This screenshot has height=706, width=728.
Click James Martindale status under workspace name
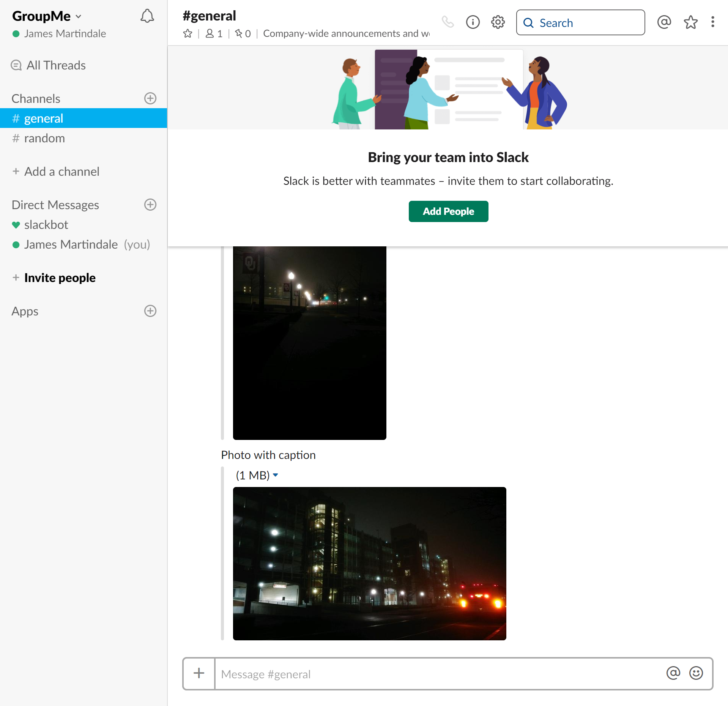pyautogui.click(x=59, y=34)
